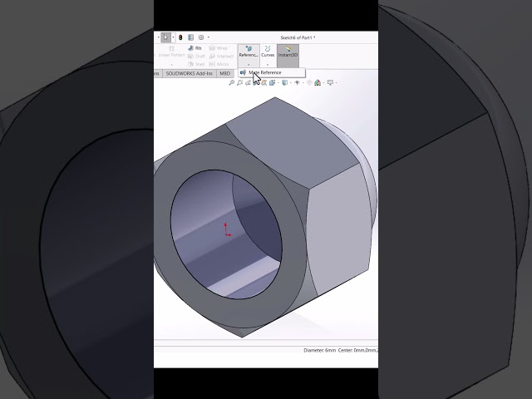Expand the View Orientation dropdown arrow
This screenshot has height=399, width=532.
point(278,82)
